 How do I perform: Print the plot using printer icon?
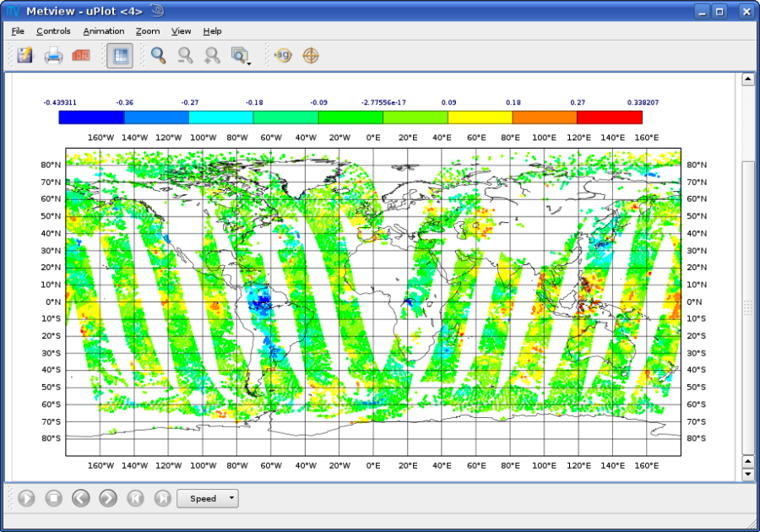[x=53, y=55]
